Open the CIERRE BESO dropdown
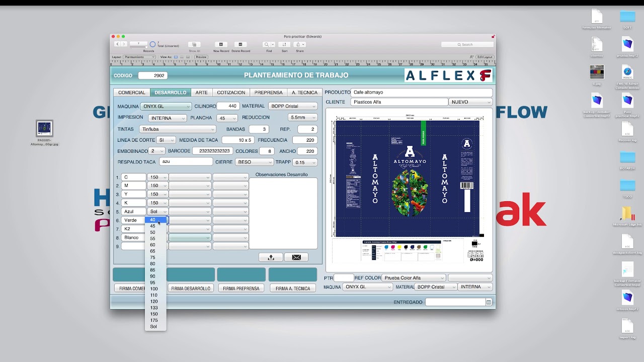 pos(255,162)
